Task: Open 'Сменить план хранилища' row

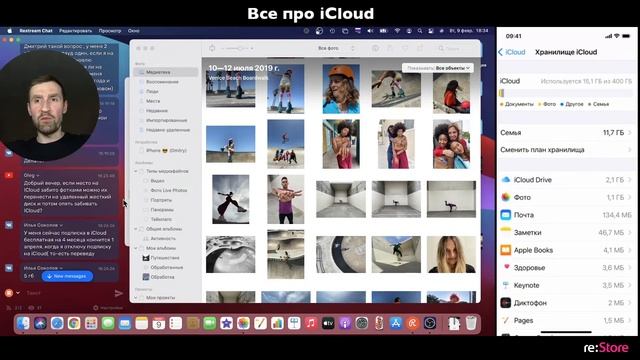Action: click(x=566, y=150)
